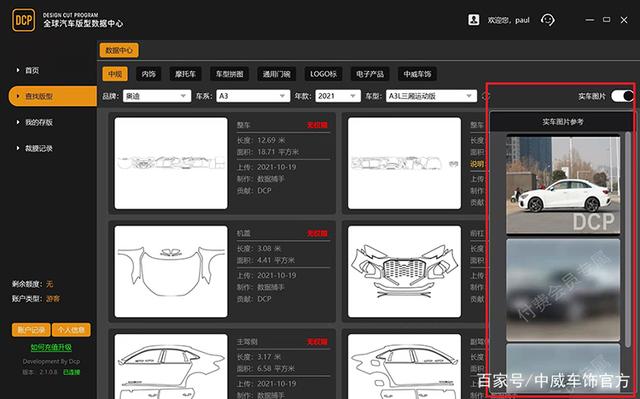Image resolution: width=640 pixels, height=399 pixels.
Task: Select the 数据中心 tab
Action: pyautogui.click(x=119, y=50)
